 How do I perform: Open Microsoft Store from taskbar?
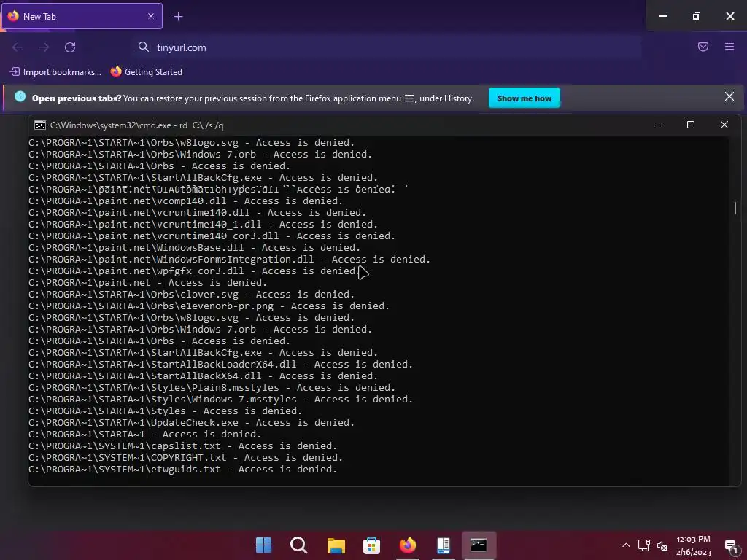click(x=371, y=545)
